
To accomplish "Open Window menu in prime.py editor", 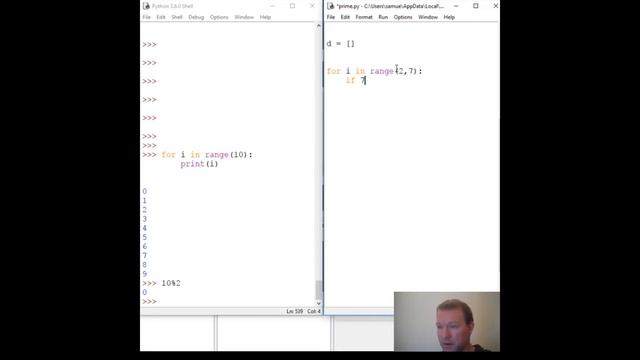I will point(428,17).
